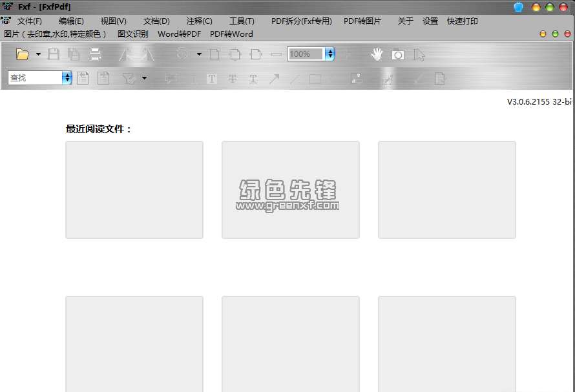Click 快速打印 menu item

pos(462,21)
